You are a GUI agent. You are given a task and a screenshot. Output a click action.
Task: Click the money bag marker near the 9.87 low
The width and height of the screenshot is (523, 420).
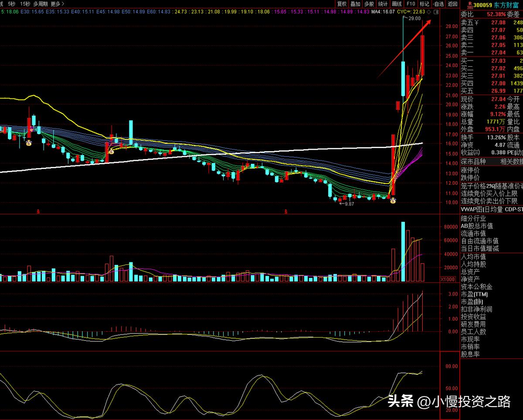click(392, 200)
